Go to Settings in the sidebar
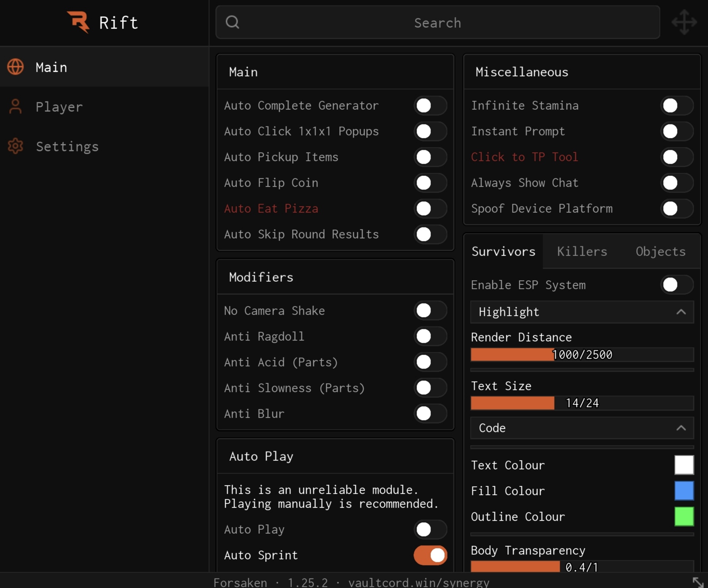The height and width of the screenshot is (588, 708). point(67,147)
